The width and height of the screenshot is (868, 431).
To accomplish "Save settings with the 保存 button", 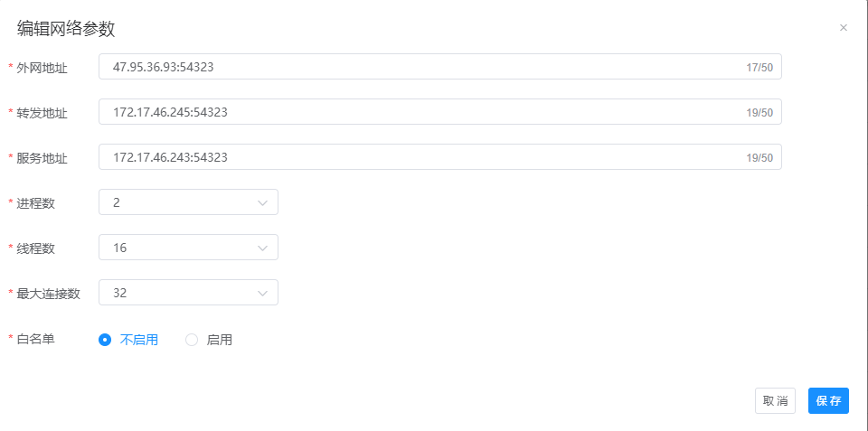I will click(x=828, y=400).
